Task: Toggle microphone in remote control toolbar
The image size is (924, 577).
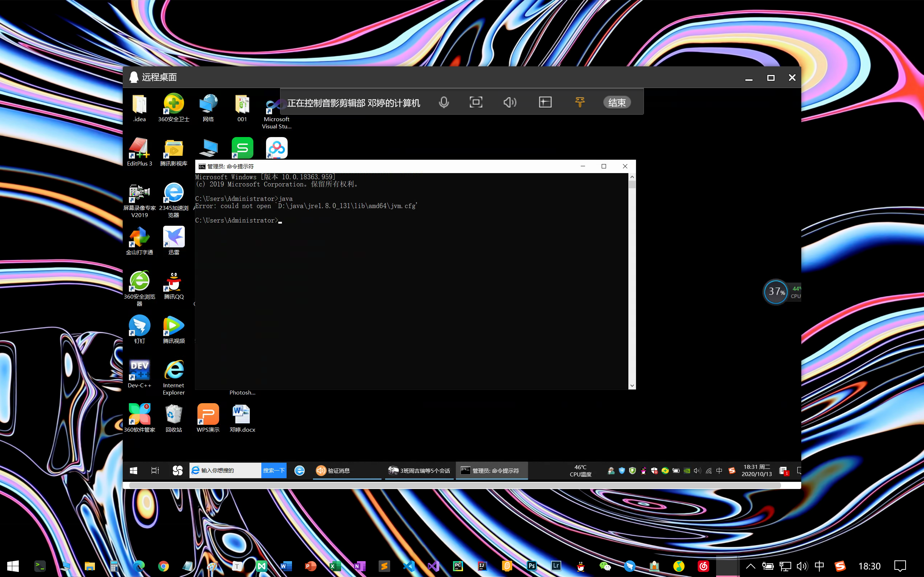Action: 444,102
